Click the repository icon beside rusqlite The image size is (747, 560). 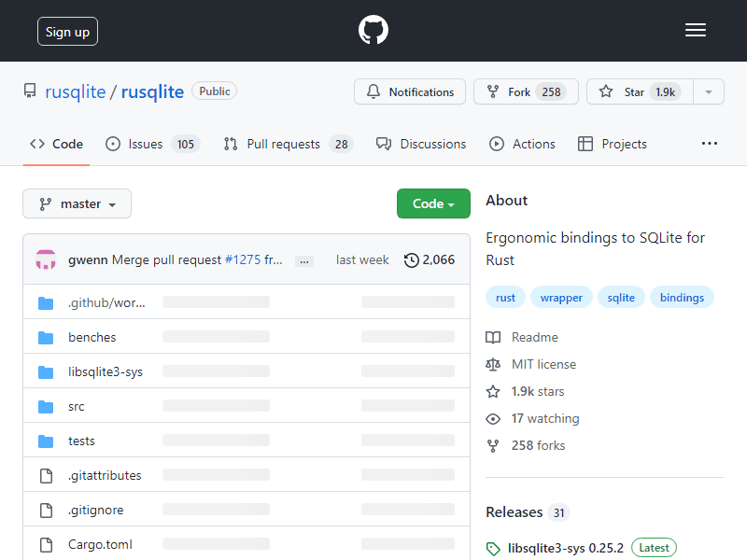pos(30,91)
